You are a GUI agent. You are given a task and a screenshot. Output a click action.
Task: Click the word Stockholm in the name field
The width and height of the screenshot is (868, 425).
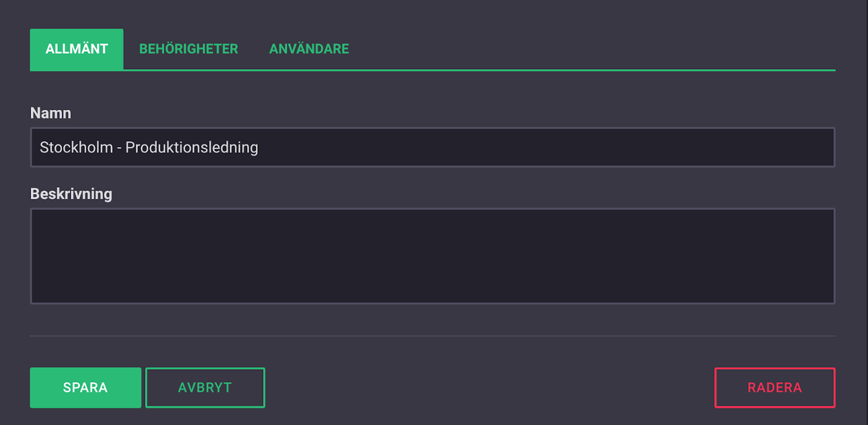(x=76, y=147)
